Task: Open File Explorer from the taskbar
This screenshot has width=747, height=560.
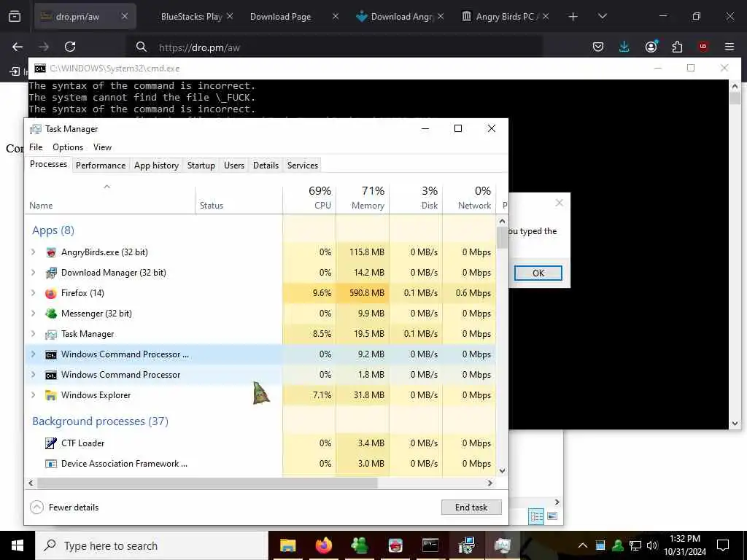Action: [287, 545]
